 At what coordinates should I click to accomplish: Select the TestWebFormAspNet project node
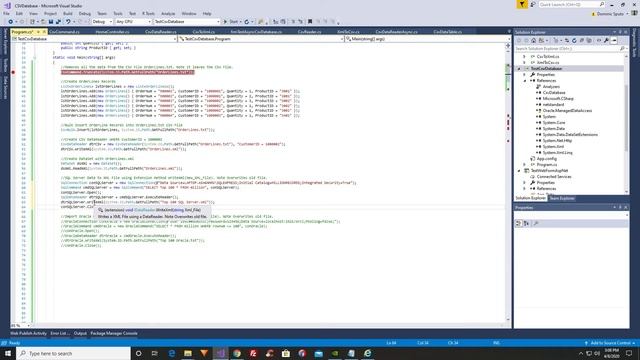tap(549, 171)
